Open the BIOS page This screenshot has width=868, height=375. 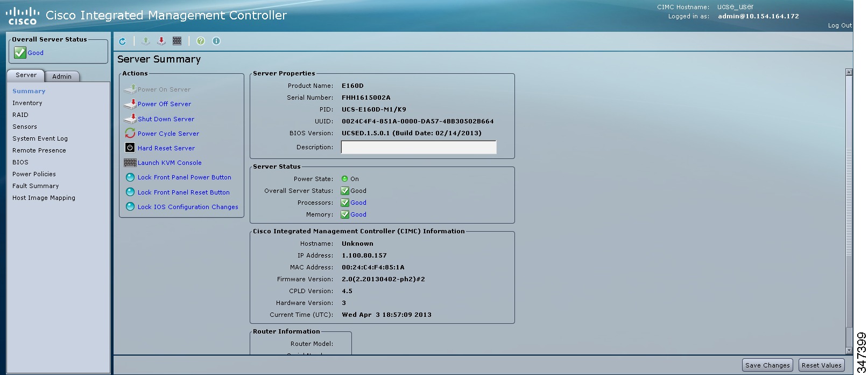pyautogui.click(x=20, y=162)
